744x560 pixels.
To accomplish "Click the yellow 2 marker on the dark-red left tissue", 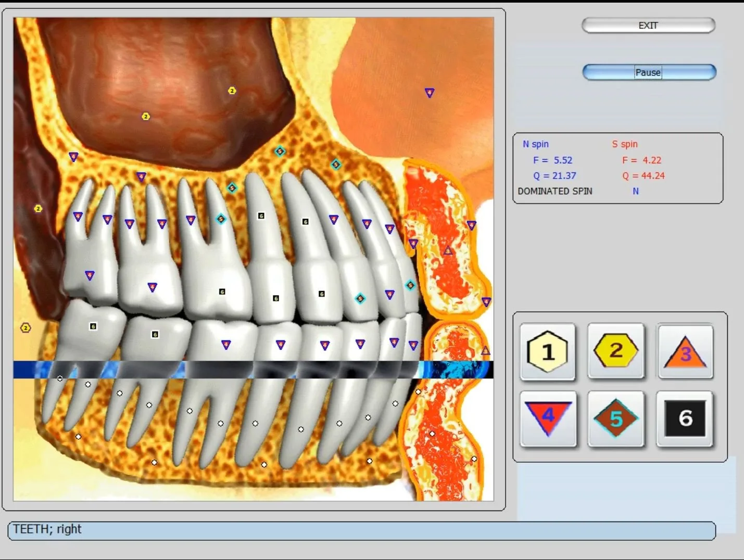I will [x=38, y=209].
